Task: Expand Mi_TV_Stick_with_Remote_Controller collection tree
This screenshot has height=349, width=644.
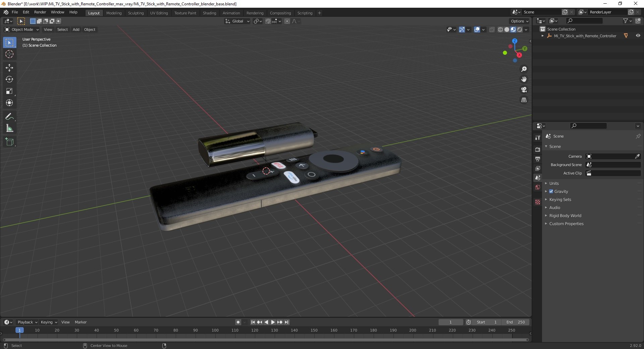Action: pyautogui.click(x=543, y=36)
